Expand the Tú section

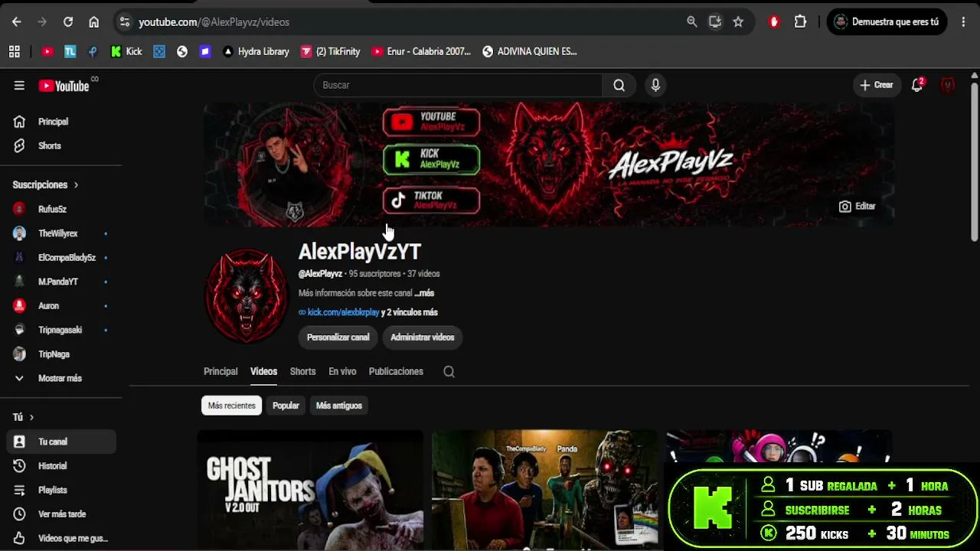click(x=24, y=417)
